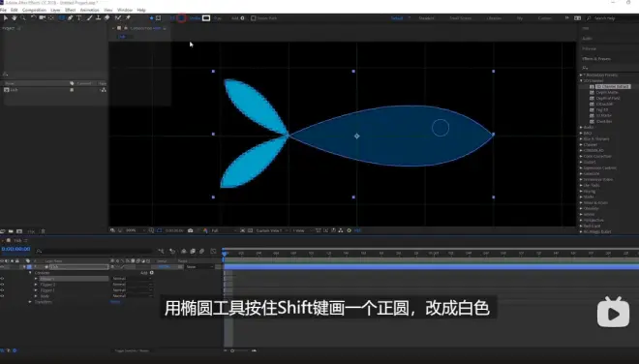Select the Puppet Pin tool

[128, 18]
